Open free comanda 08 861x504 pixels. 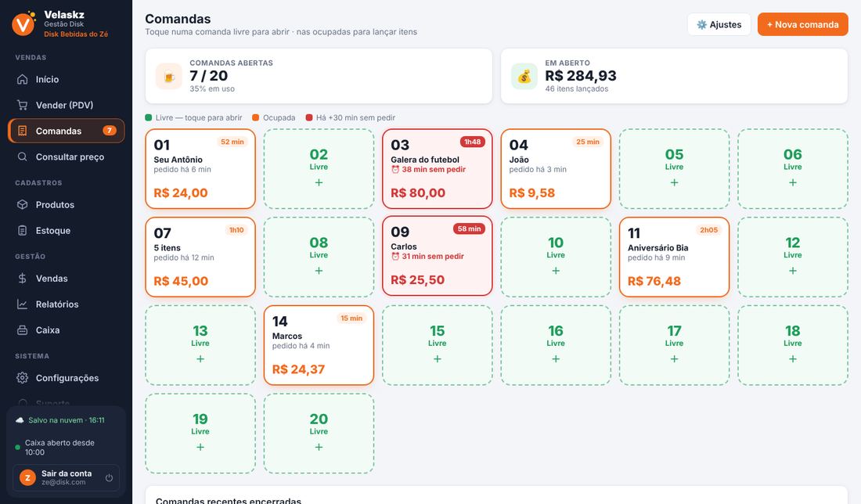coord(319,257)
